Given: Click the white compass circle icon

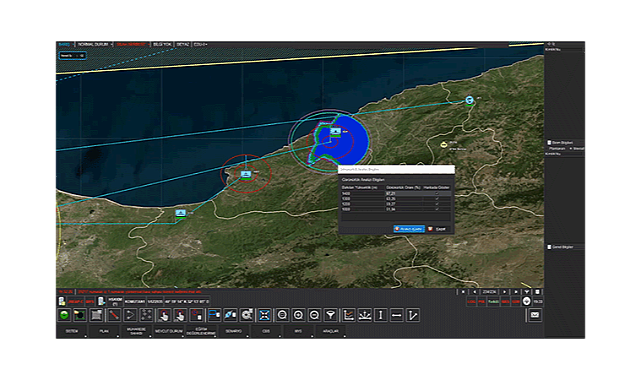Looking at the screenshot, I should (527, 302).
